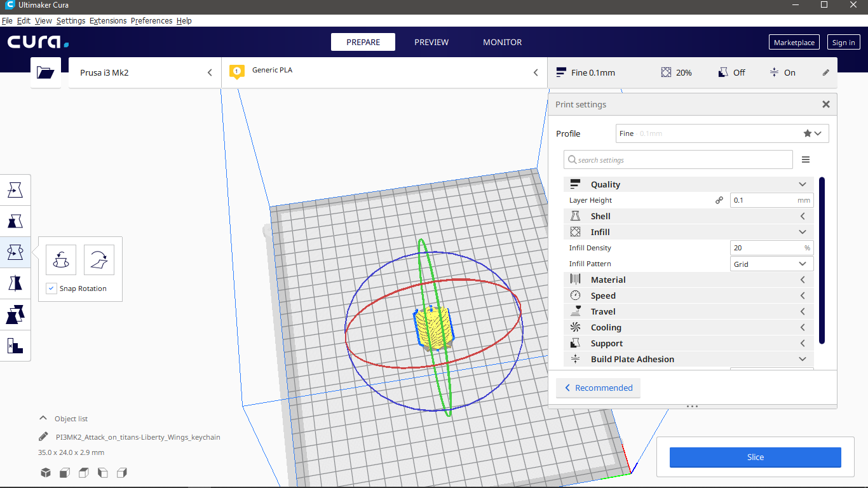Expand the Travel settings section
The width and height of the screenshot is (868, 488).
pyautogui.click(x=688, y=311)
